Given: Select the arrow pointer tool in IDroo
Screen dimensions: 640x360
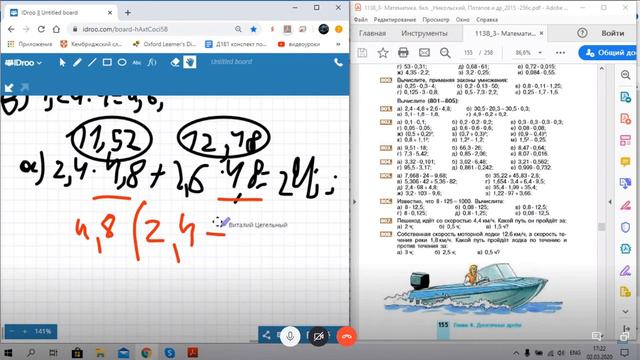Looking at the screenshot, I should pyautogui.click(x=62, y=62).
